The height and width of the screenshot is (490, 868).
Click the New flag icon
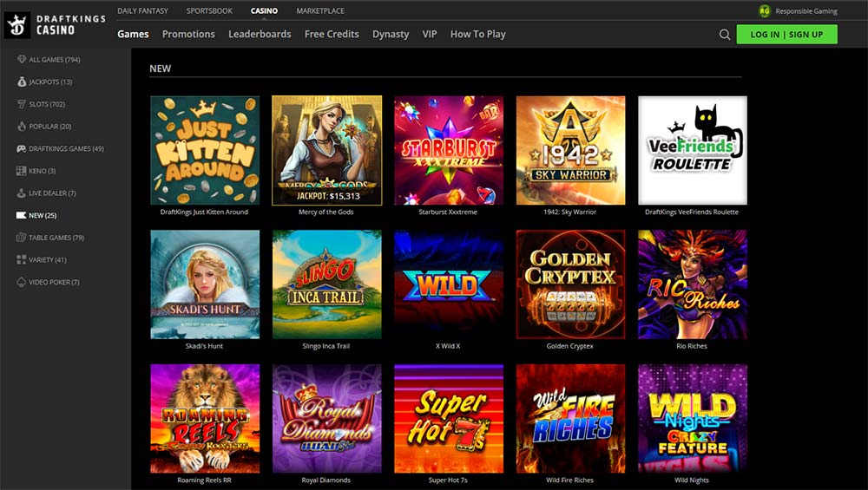tap(22, 215)
